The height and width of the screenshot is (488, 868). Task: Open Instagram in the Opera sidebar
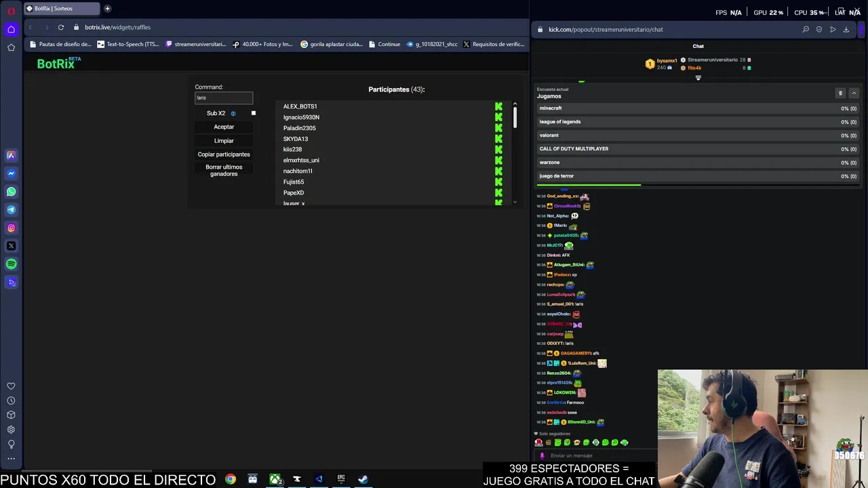click(11, 228)
